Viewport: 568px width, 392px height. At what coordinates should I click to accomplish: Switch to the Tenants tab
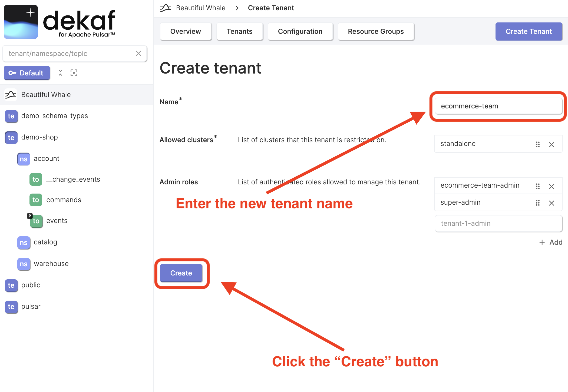click(x=239, y=31)
